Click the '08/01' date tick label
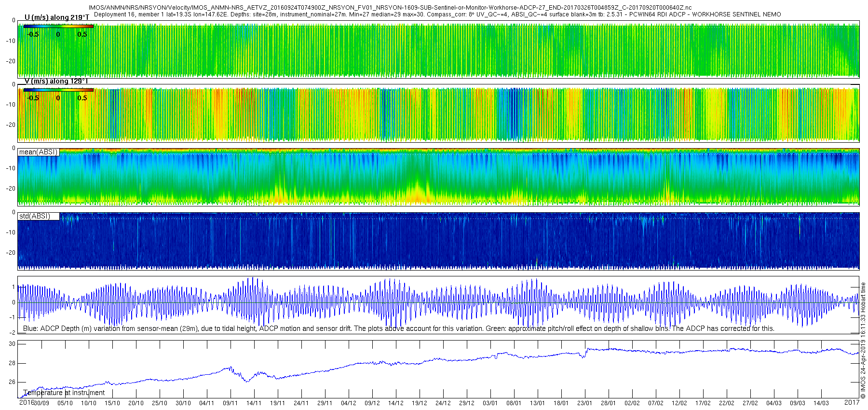The width and height of the screenshot is (868, 410). pos(514,403)
